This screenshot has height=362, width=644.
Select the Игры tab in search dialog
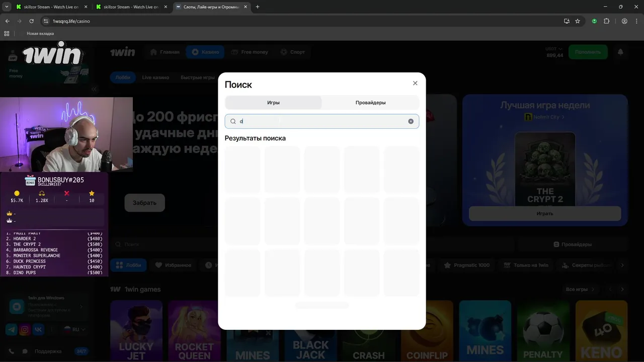coord(273,103)
